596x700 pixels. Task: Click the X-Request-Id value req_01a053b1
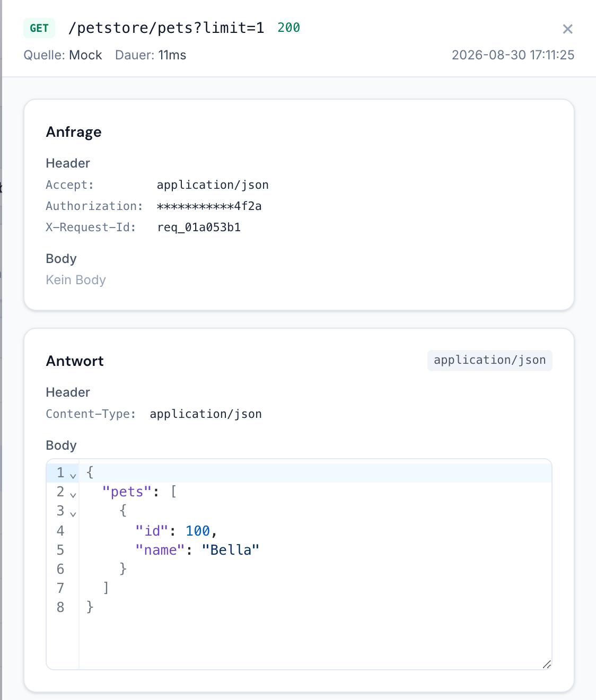[199, 227]
